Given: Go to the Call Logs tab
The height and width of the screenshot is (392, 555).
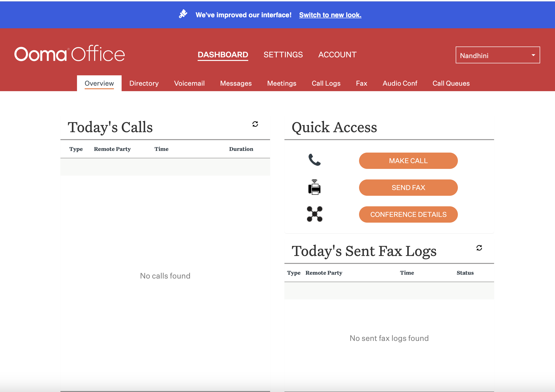Looking at the screenshot, I should pos(326,83).
